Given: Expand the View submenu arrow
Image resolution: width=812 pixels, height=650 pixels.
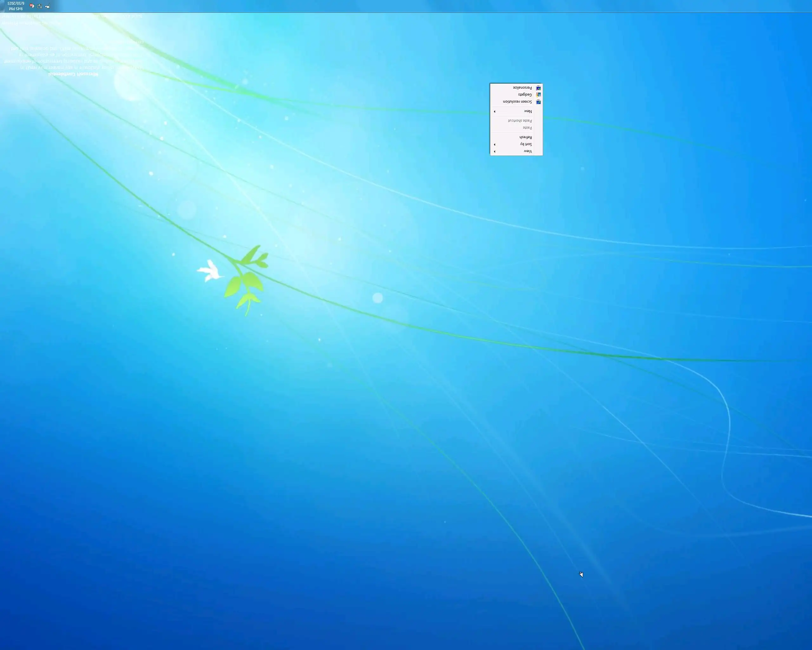Looking at the screenshot, I should 494,151.
